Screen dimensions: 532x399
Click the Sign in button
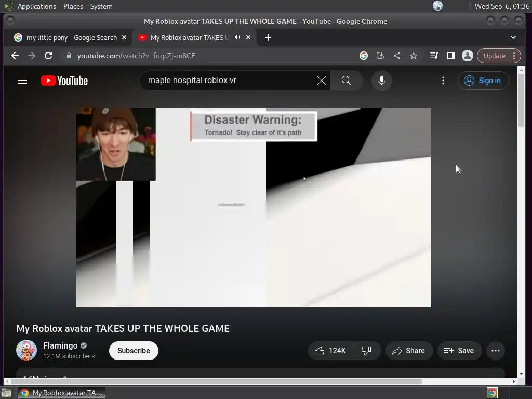[483, 81]
